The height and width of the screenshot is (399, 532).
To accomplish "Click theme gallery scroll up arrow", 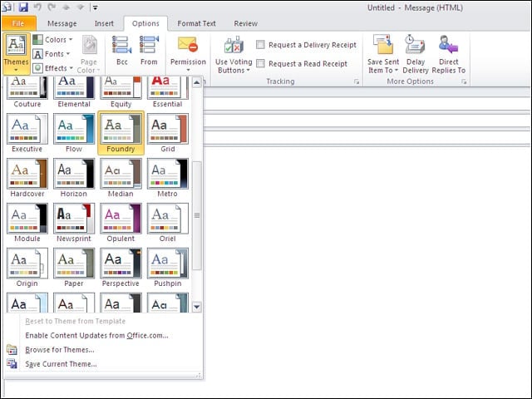I will click(x=197, y=82).
